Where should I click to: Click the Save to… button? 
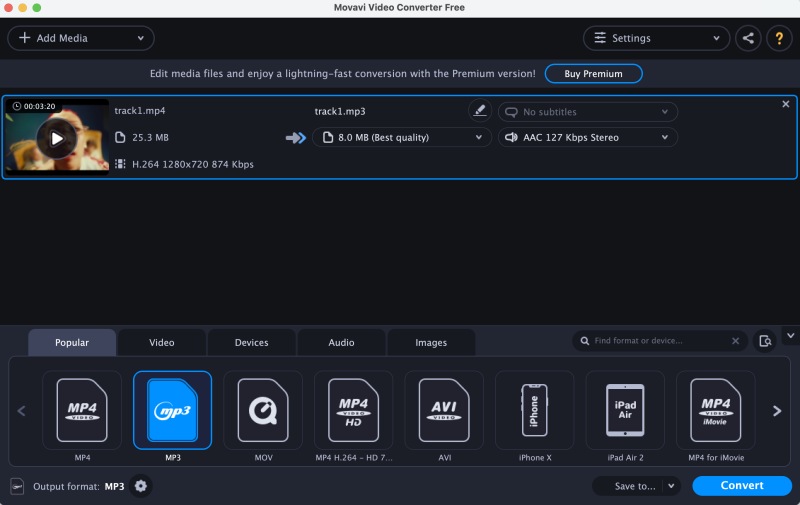point(628,486)
